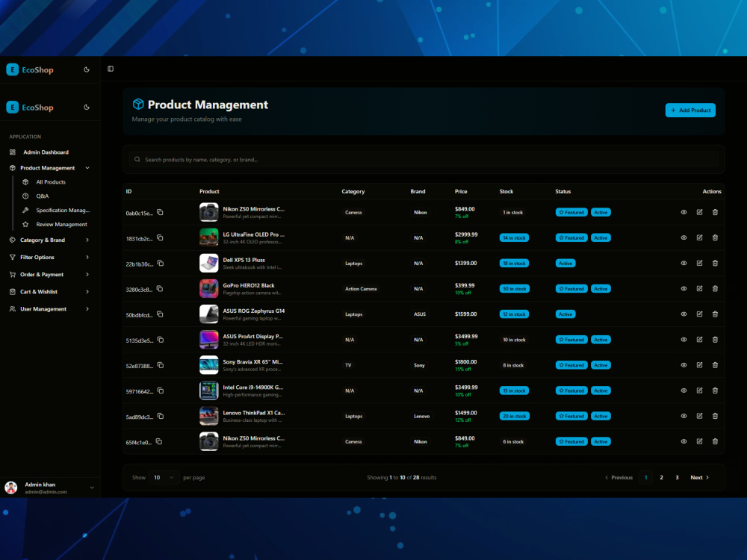Delete the Dell XPS 13 Pluss product

(x=715, y=263)
